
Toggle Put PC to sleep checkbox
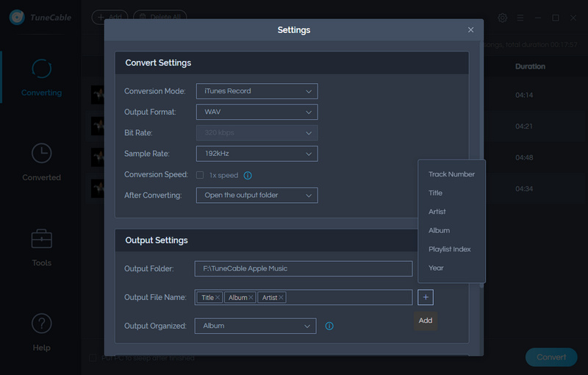coord(93,358)
